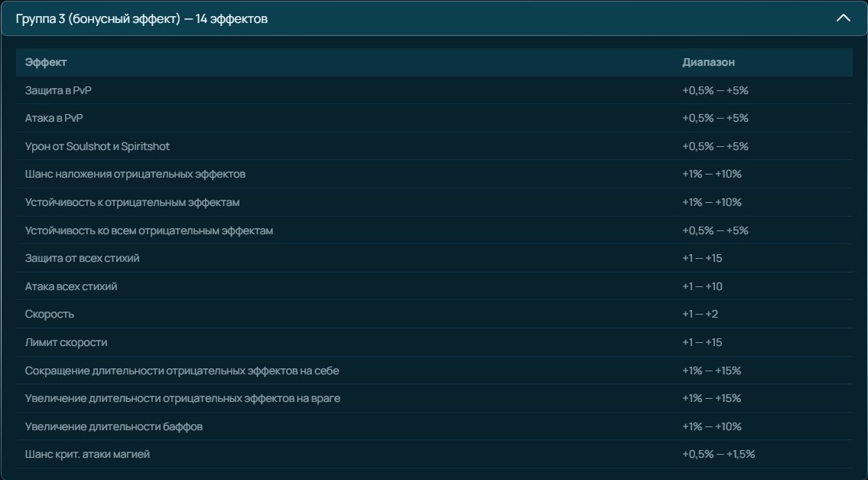
Task: Click the range value for Лимит скорости
Action: (702, 342)
